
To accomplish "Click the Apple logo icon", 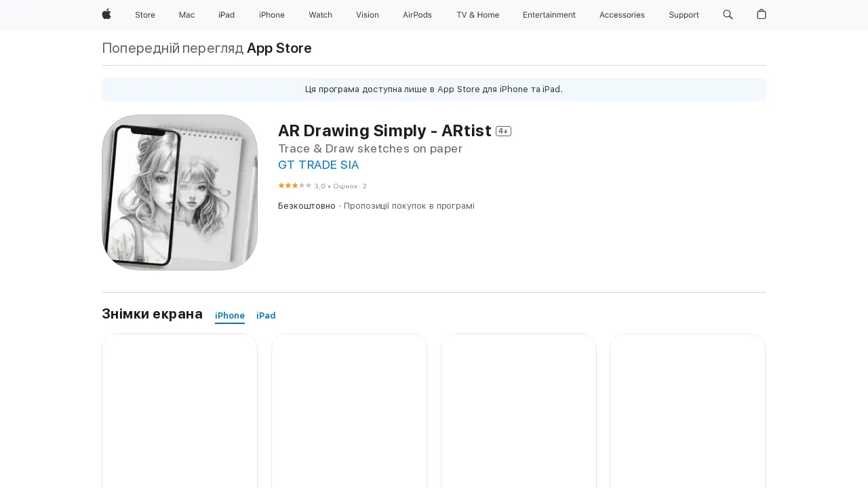I will [x=106, y=14].
